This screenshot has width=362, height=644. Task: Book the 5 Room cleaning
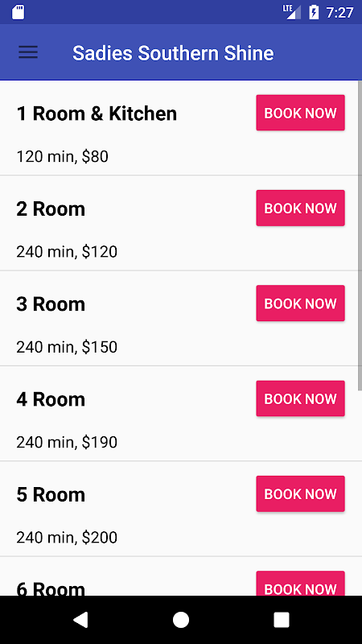(300, 494)
